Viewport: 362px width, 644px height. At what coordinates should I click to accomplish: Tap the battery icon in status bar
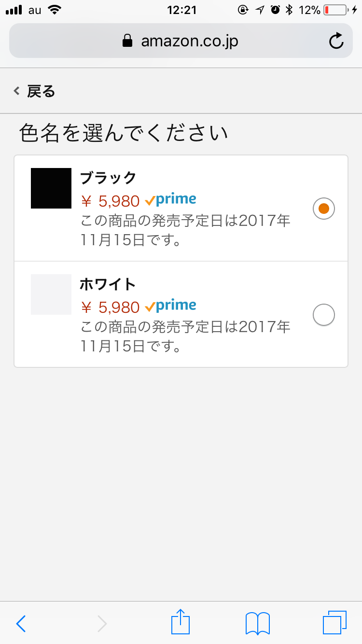335,10
